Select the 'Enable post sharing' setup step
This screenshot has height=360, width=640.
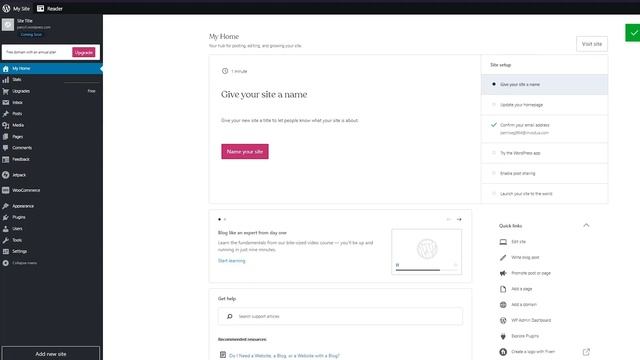(544, 173)
